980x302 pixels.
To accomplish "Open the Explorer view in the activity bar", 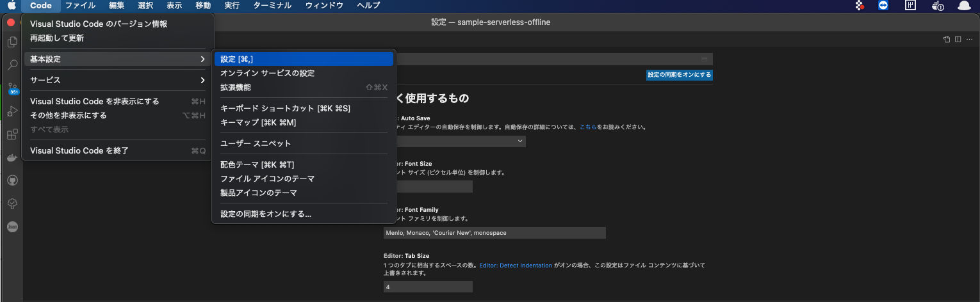I will point(12,42).
